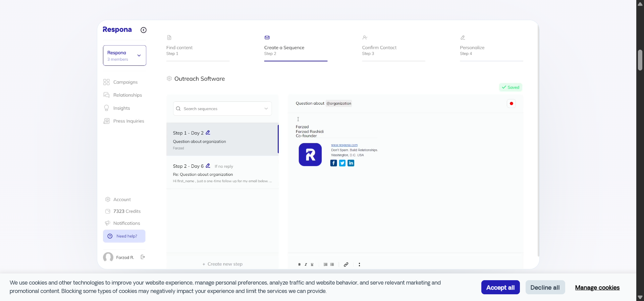Click the email body text area
This screenshot has height=301, width=644.
coord(405,183)
